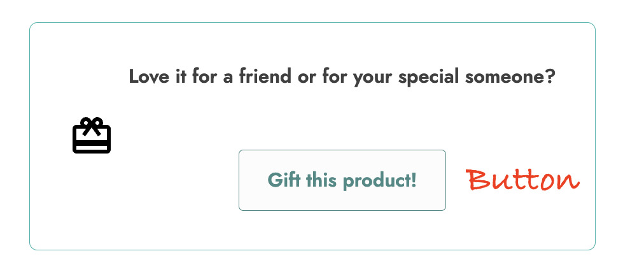Click the letter B of red annotation

pyautogui.click(x=478, y=179)
